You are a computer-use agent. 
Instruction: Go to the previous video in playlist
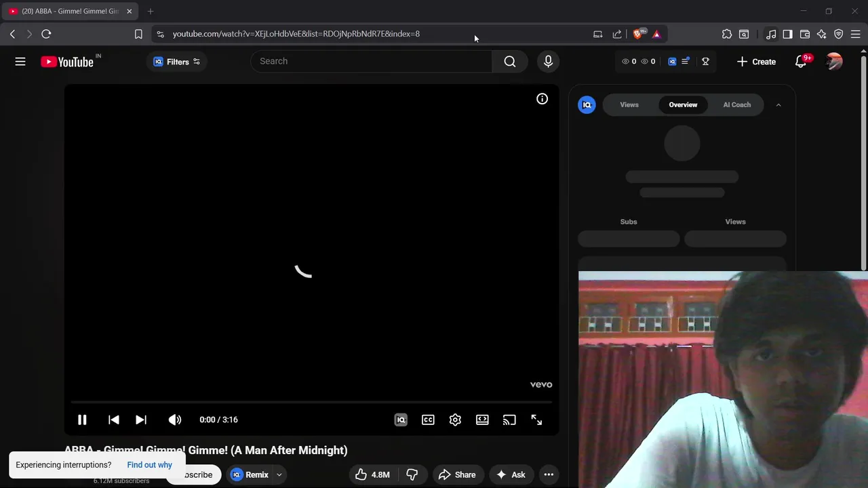pyautogui.click(x=113, y=420)
